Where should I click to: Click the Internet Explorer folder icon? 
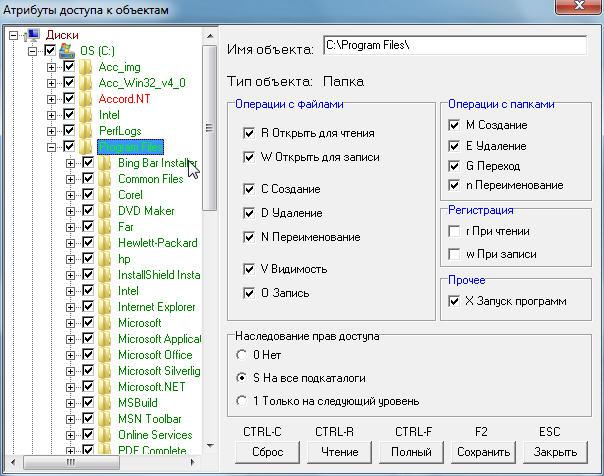click(105, 307)
